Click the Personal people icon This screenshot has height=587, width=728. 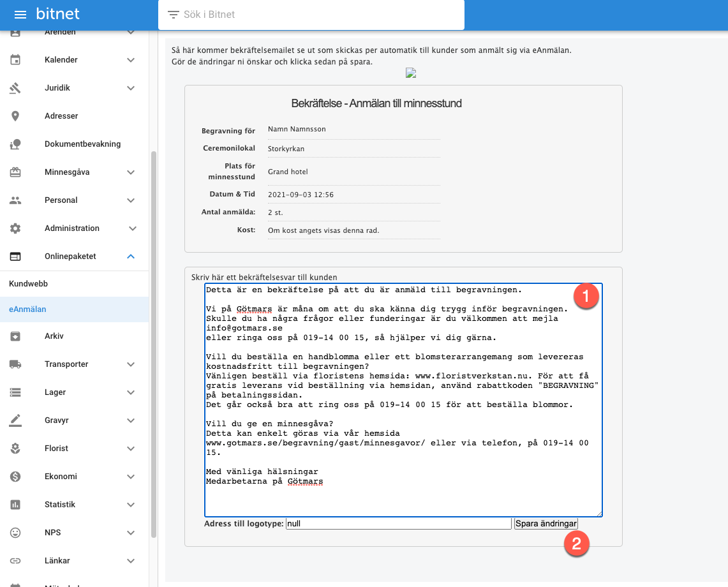pyautogui.click(x=15, y=200)
